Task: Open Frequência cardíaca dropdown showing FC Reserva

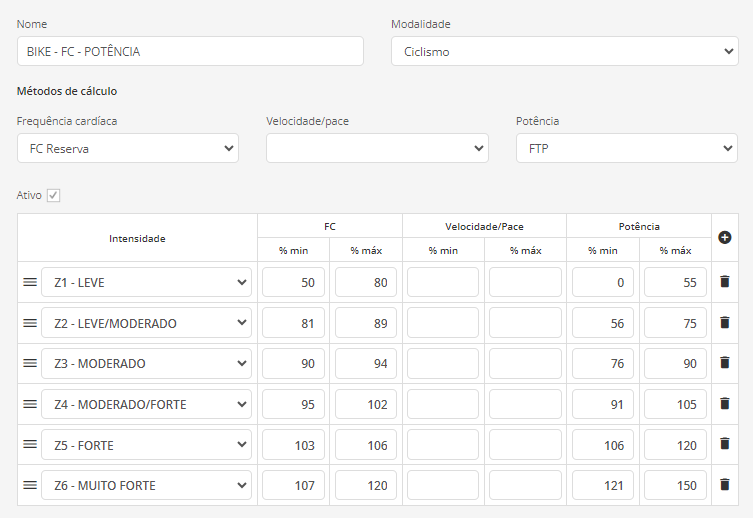Action: [x=128, y=148]
